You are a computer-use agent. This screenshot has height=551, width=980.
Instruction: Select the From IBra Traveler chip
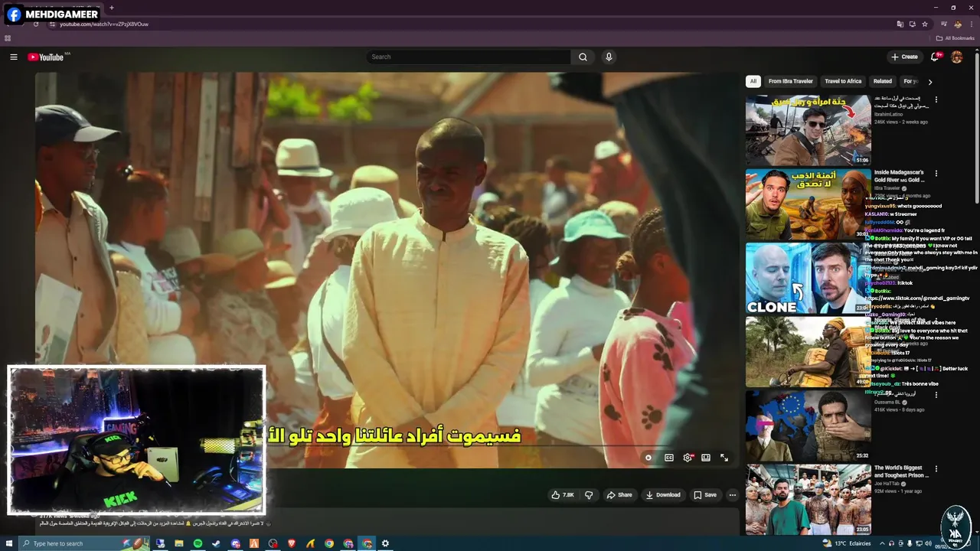[790, 81]
